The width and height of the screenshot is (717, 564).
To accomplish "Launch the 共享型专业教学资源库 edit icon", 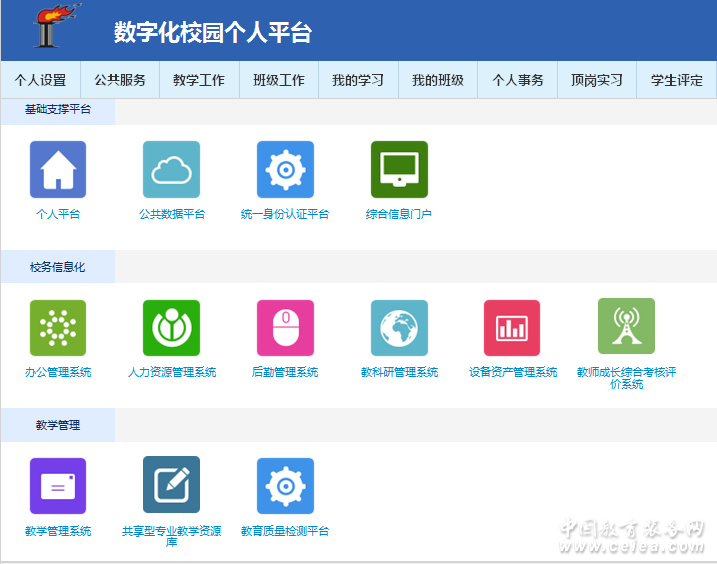I will [x=171, y=485].
